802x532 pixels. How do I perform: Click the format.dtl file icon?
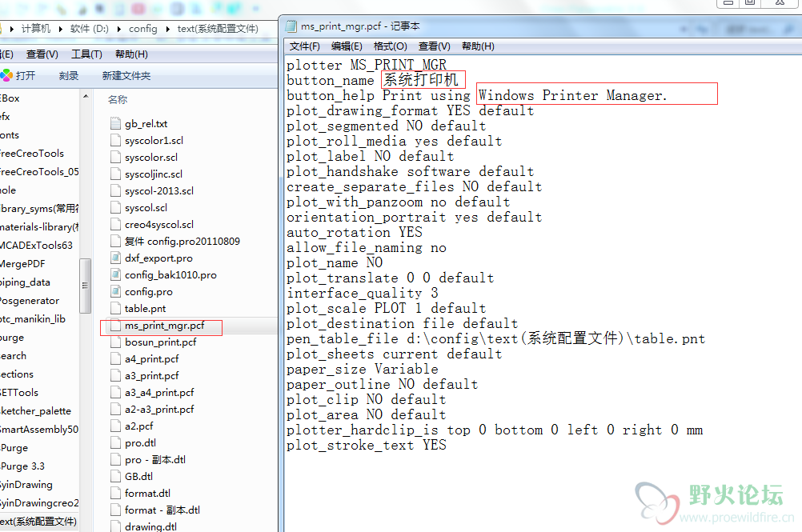tap(115, 493)
